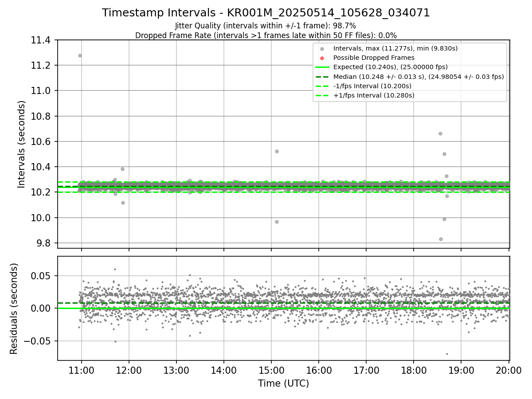Click legend entry 'Expected (10.240s), (25.00000 fps)'
The width and height of the screenshot is (532, 399).
point(391,67)
